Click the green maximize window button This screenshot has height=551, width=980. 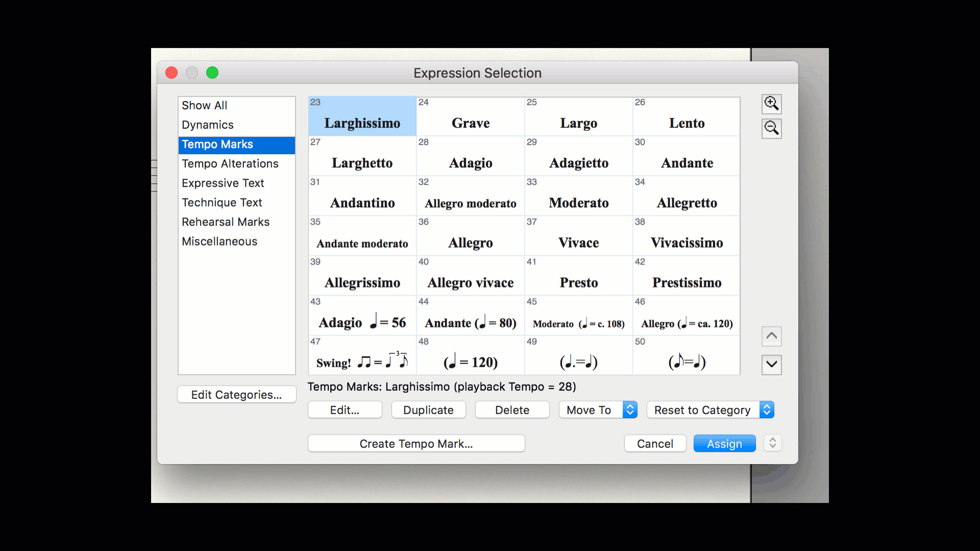coord(212,73)
